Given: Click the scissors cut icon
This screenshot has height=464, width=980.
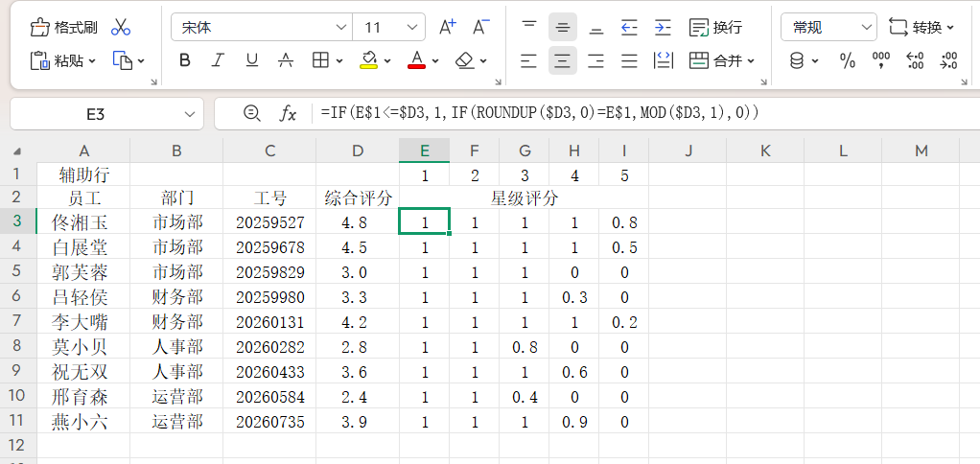Looking at the screenshot, I should click(x=121, y=28).
